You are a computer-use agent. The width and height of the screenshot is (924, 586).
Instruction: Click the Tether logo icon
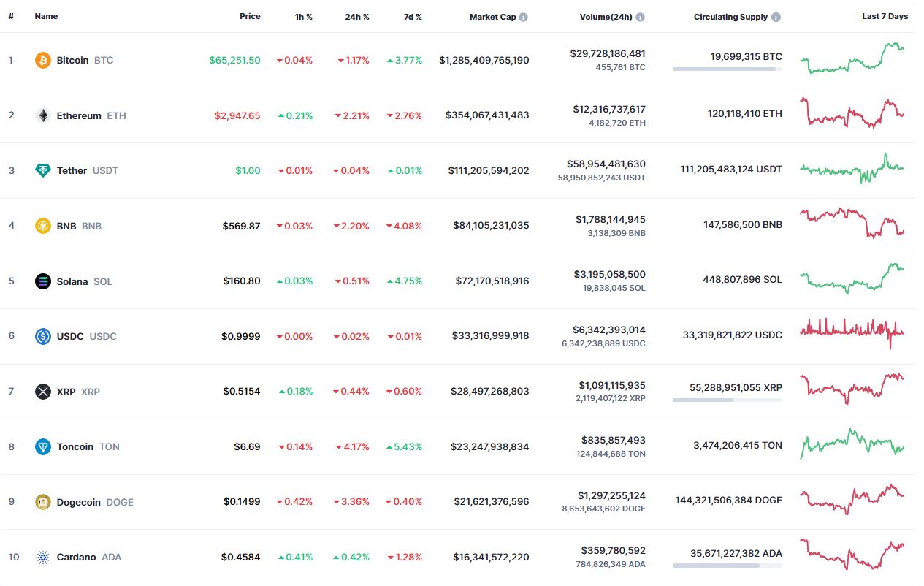43,170
